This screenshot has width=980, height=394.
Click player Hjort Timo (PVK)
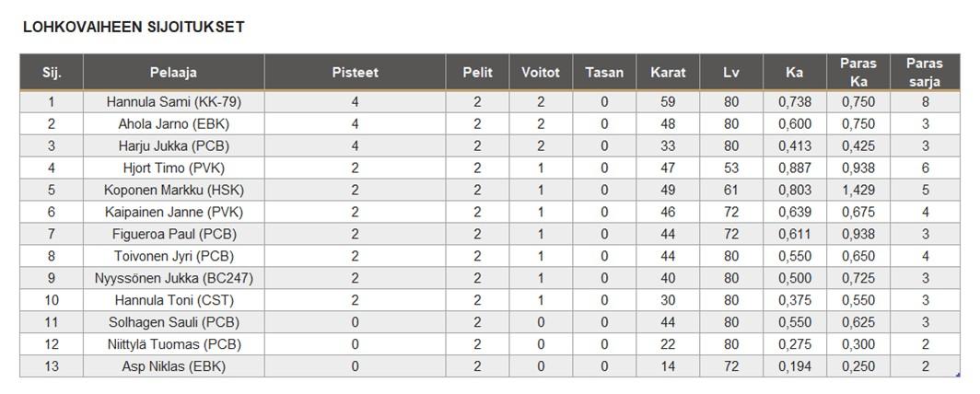pyautogui.click(x=173, y=168)
